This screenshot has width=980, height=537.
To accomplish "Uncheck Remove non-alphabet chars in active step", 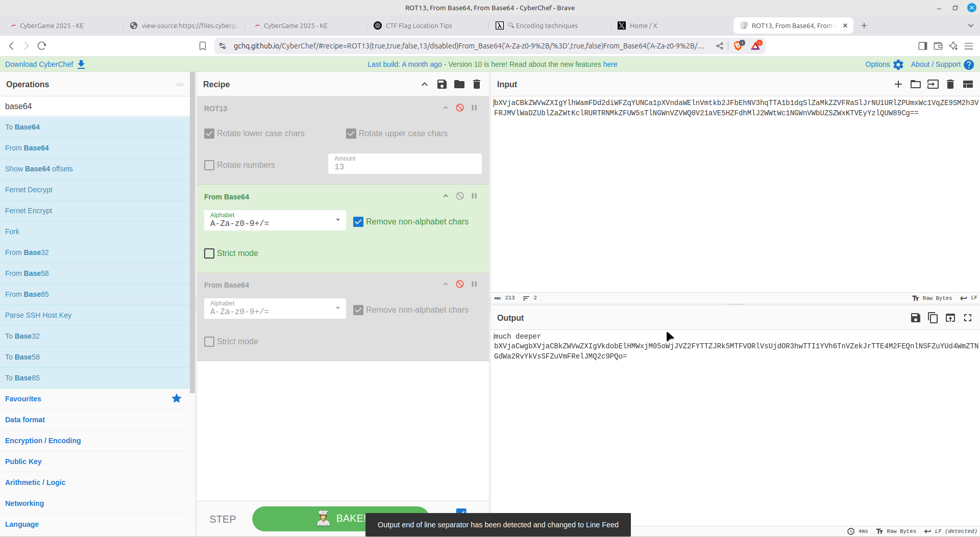I will (x=358, y=222).
